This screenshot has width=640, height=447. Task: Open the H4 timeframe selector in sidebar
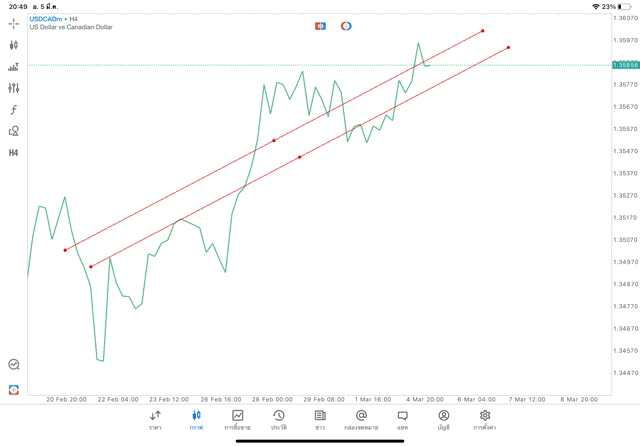(14, 153)
